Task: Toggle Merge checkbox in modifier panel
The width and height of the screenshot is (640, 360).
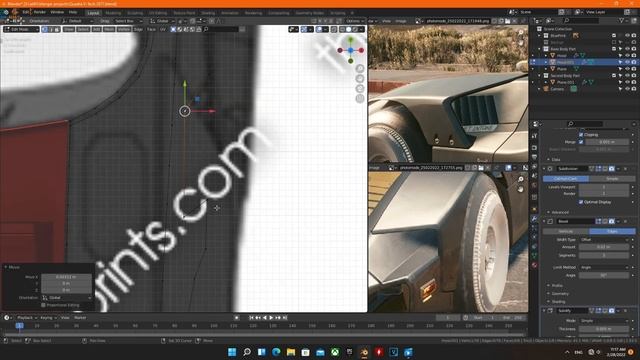Action: pos(581,142)
